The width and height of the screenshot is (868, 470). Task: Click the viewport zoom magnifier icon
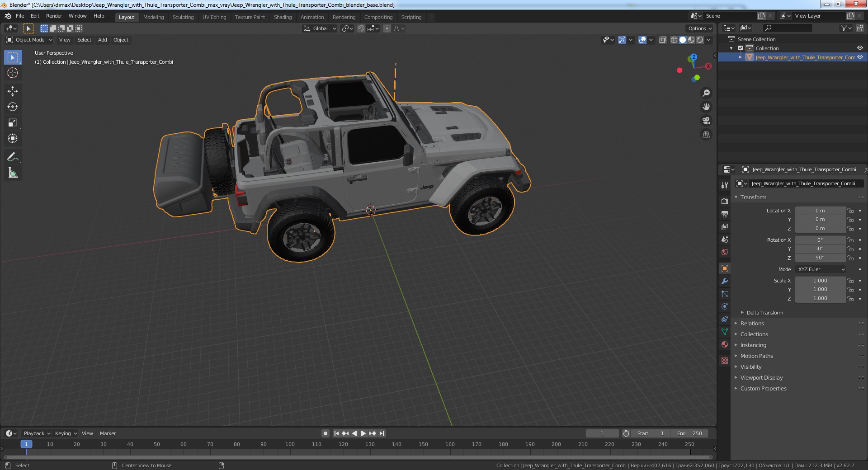click(706, 93)
